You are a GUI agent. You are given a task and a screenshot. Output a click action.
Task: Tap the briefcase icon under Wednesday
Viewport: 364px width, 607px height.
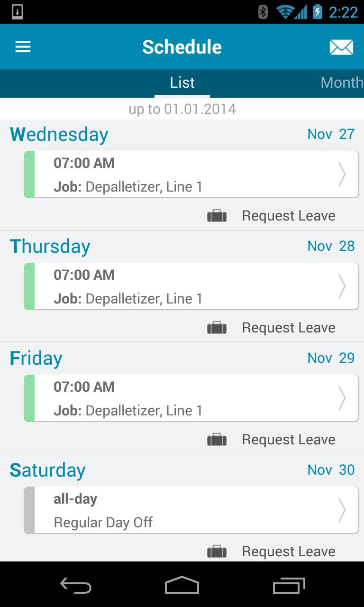point(217,216)
